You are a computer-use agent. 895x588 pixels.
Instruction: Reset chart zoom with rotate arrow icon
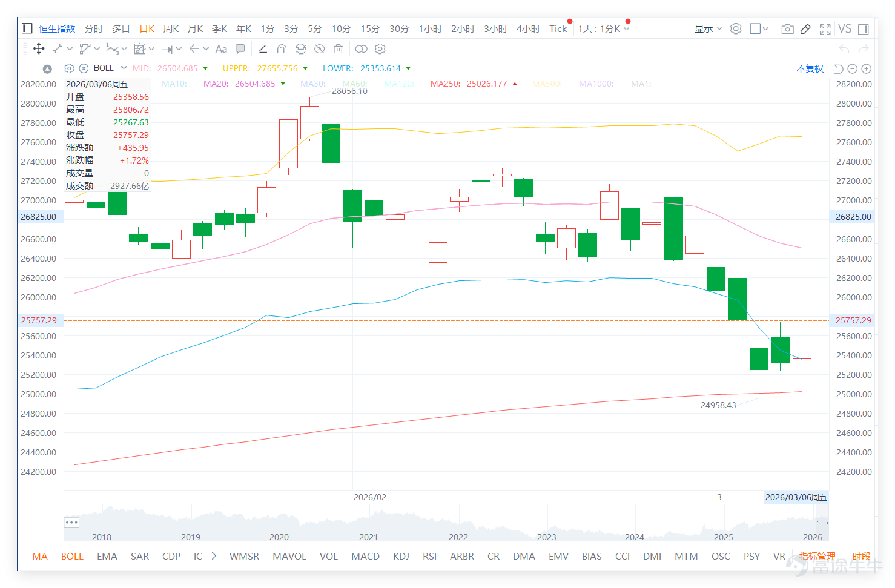839,68
